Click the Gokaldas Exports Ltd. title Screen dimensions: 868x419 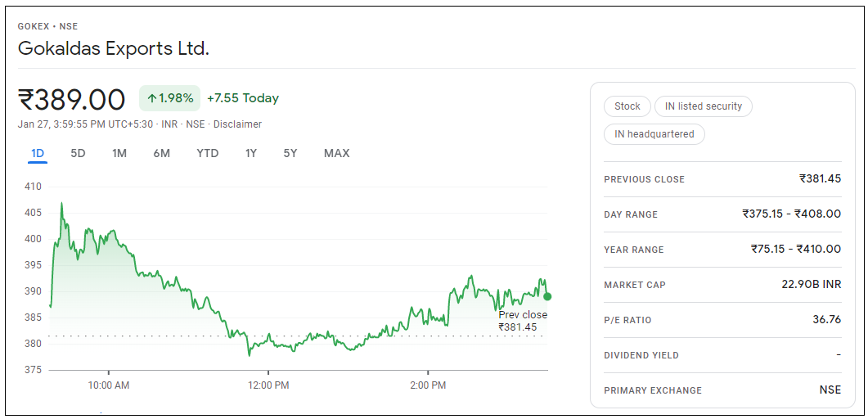(x=114, y=49)
